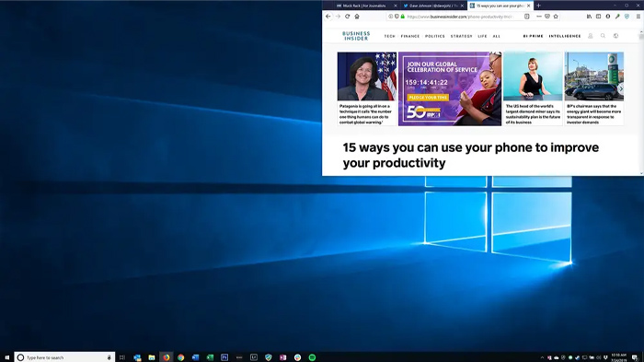
Task: Toggle Reader View in the address bar
Action: click(527, 17)
